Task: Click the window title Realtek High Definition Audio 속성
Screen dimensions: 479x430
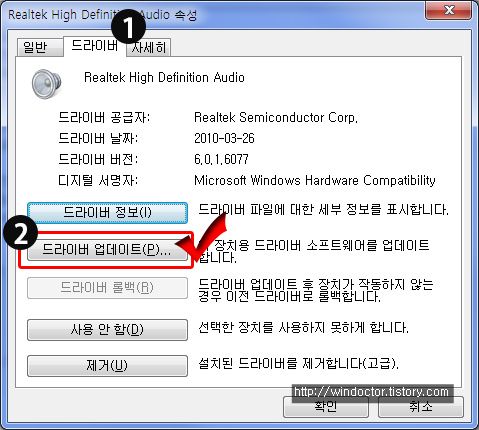Action: click(103, 15)
